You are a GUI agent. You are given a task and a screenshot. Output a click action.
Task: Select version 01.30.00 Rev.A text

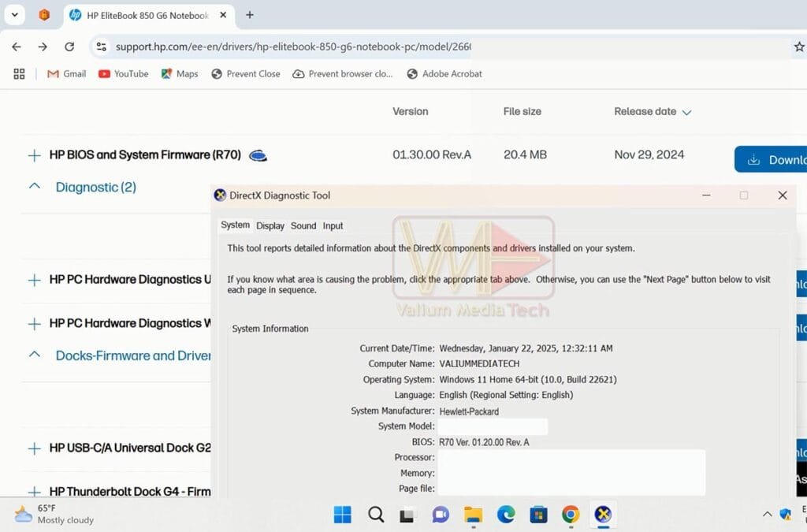tap(432, 154)
